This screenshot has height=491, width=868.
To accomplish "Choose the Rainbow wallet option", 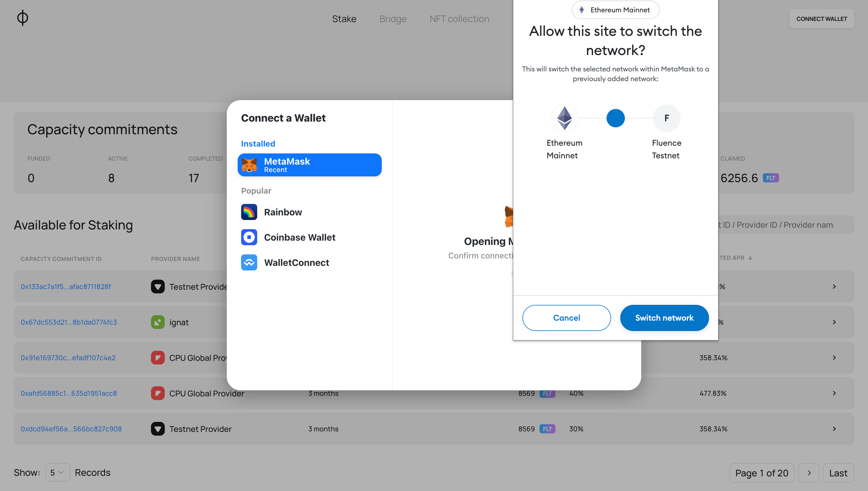I will (283, 212).
